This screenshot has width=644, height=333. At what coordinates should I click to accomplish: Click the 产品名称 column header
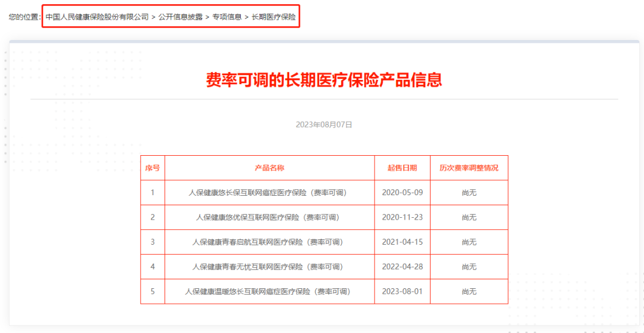(270, 168)
